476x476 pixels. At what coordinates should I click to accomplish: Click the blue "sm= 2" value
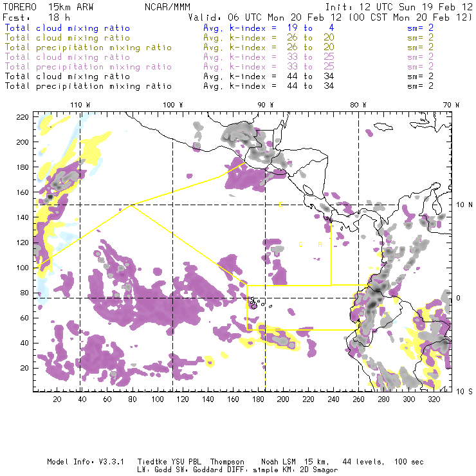[x=420, y=28]
